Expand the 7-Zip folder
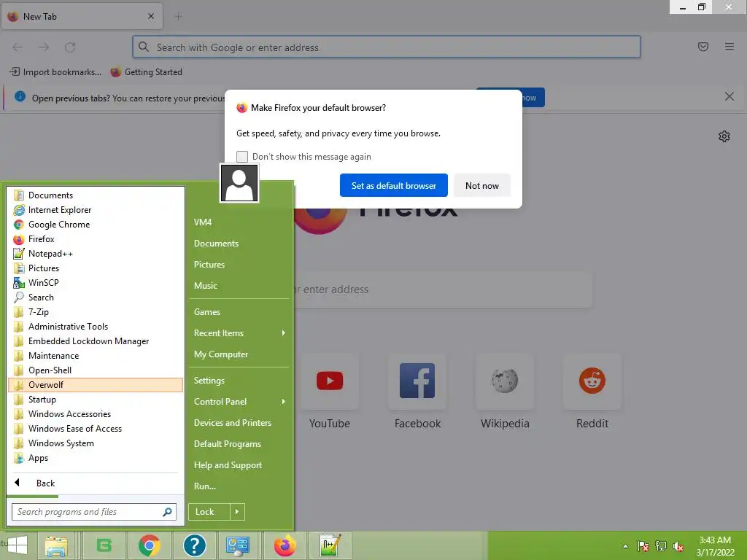Image resolution: width=747 pixels, height=560 pixels. (x=96, y=312)
